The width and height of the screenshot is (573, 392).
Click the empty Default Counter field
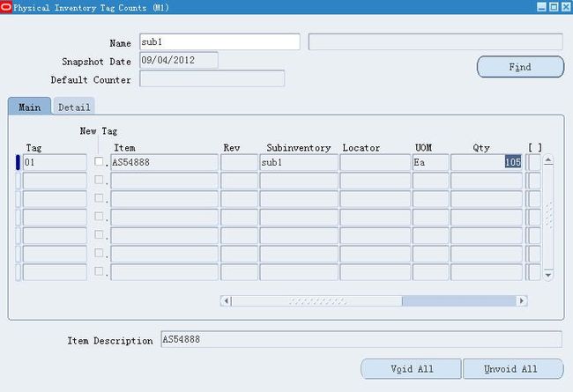pyautogui.click(x=212, y=78)
